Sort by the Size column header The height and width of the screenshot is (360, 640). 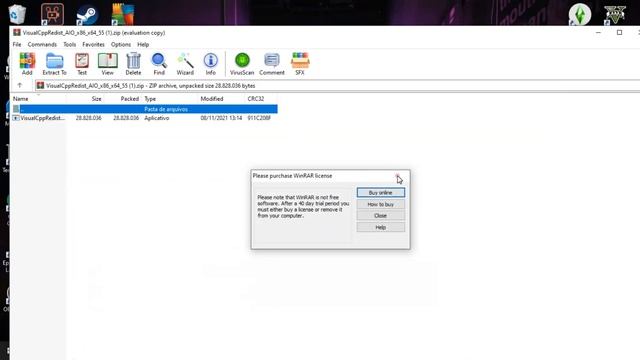96,99
